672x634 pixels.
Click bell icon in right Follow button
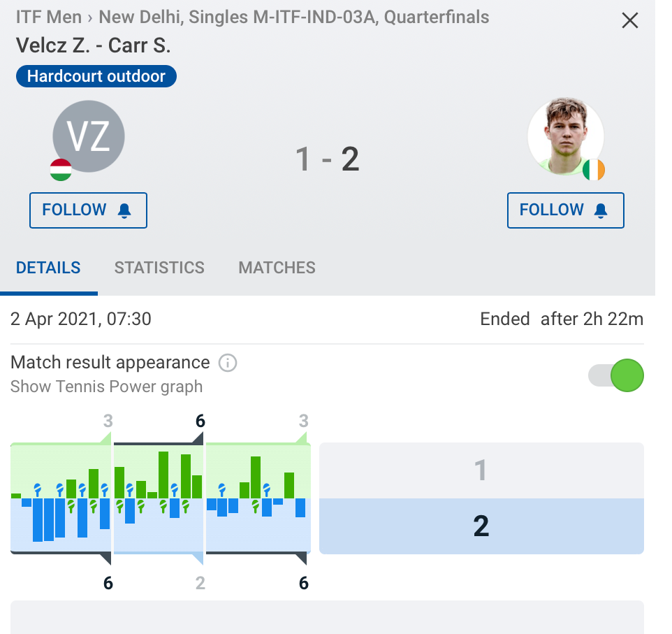click(601, 211)
